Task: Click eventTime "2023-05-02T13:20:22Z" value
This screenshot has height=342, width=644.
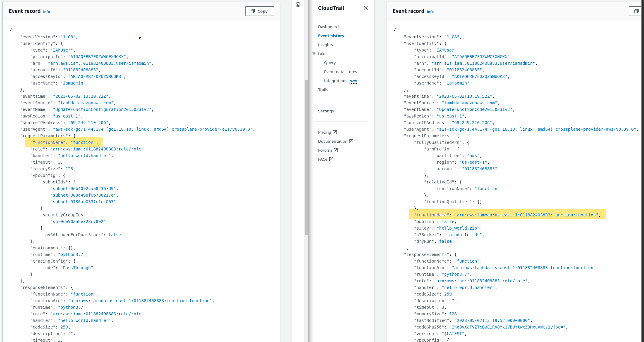Action: pyautogui.click(x=81, y=96)
